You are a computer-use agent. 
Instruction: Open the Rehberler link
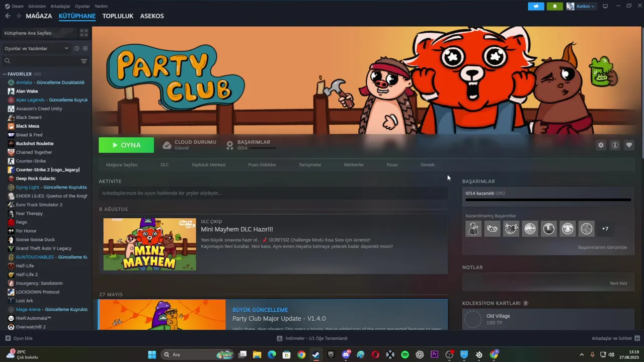(354, 164)
